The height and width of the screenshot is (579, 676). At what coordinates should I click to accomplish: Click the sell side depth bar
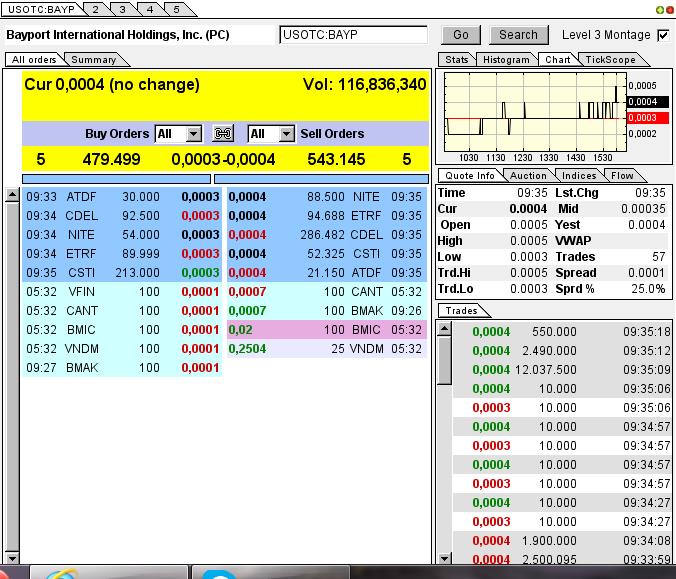321,179
